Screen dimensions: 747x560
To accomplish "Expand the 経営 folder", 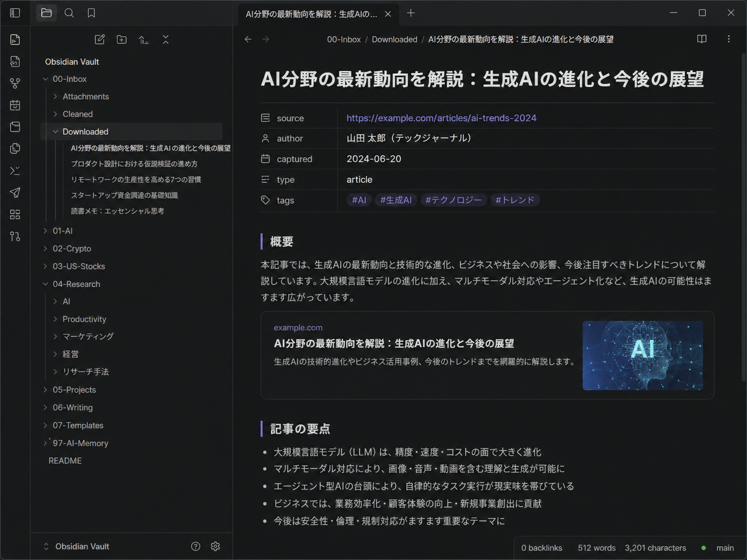I will 55,354.
